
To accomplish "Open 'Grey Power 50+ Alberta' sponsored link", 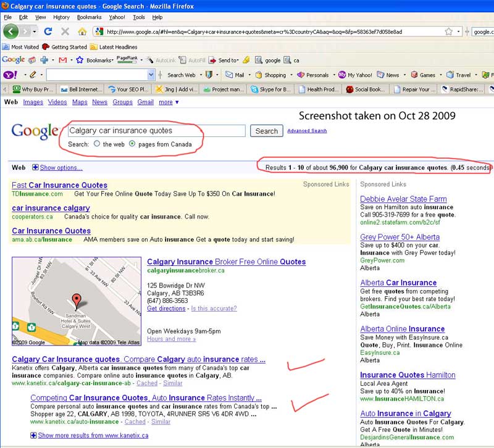I will [400, 237].
